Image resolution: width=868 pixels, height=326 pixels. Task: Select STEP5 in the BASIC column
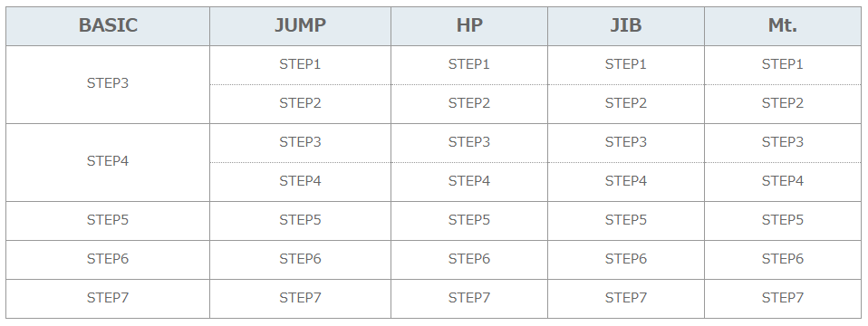[108, 220]
